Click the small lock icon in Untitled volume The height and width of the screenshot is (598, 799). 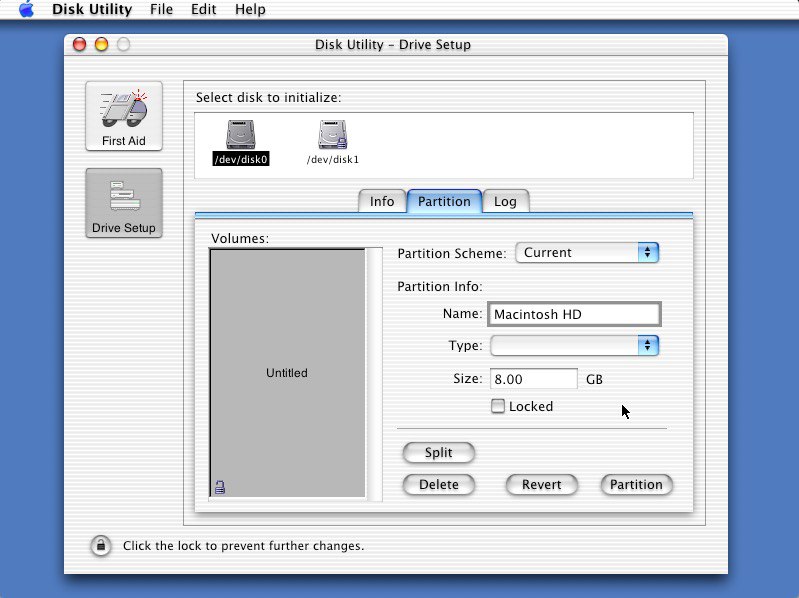coord(220,487)
